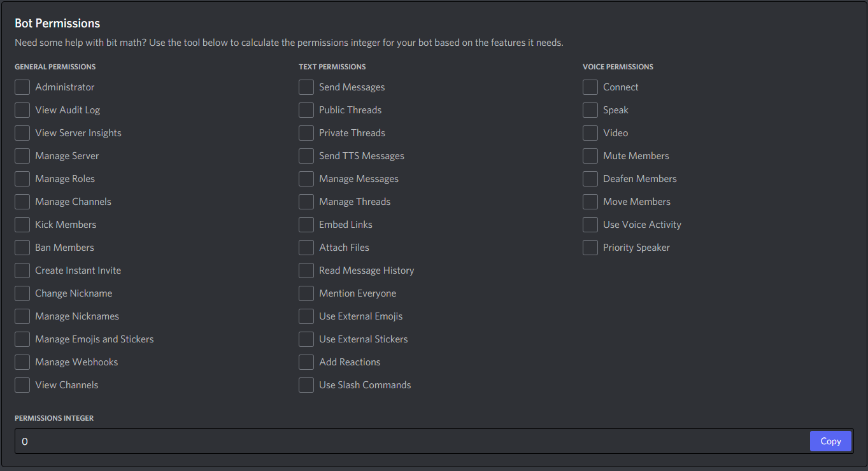868x471 pixels.
Task: Check Kick Members
Action: point(22,224)
